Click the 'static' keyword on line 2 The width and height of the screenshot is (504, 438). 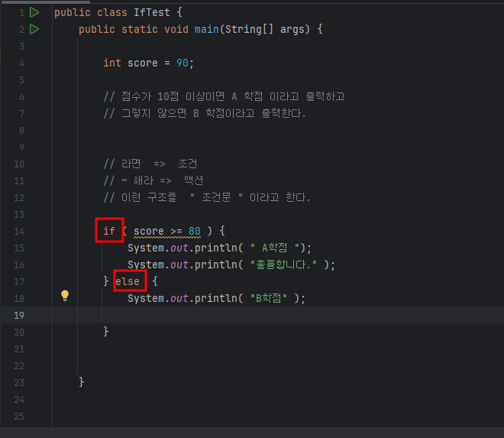140,29
